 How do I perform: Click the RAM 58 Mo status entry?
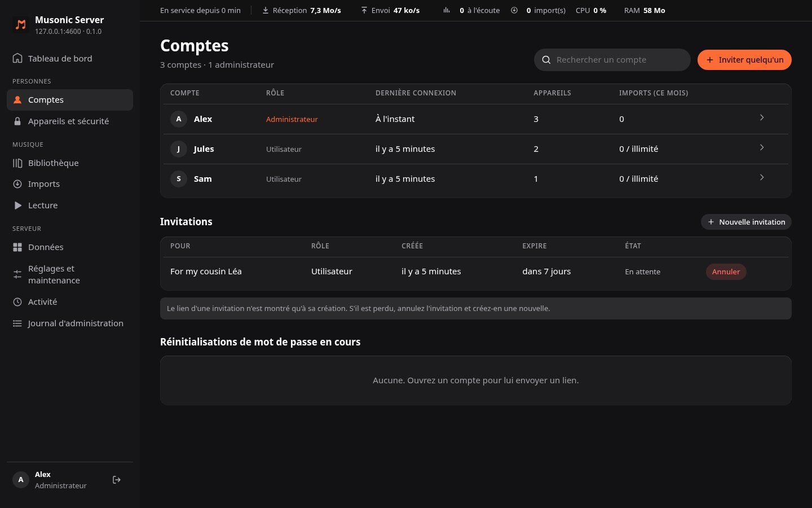645,11
